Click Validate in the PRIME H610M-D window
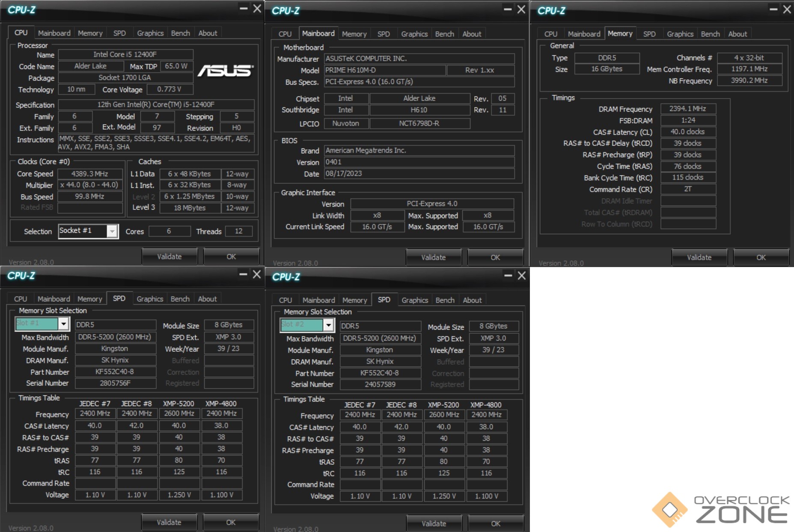 click(434, 257)
